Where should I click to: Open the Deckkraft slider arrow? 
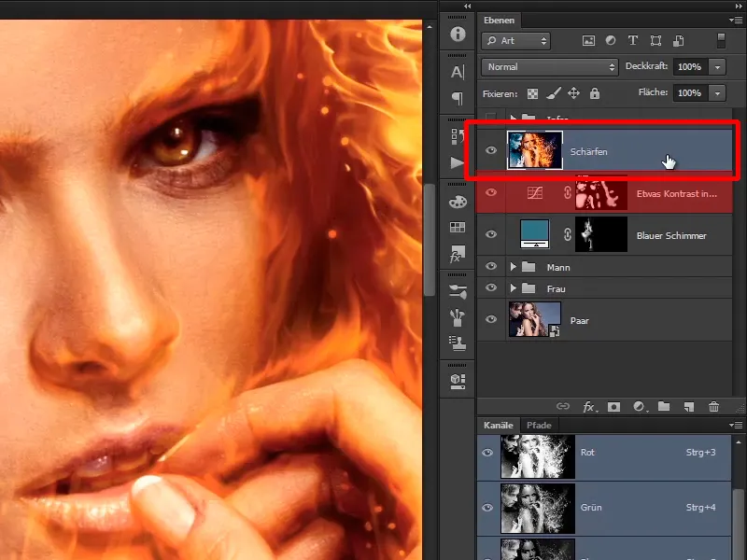[717, 67]
